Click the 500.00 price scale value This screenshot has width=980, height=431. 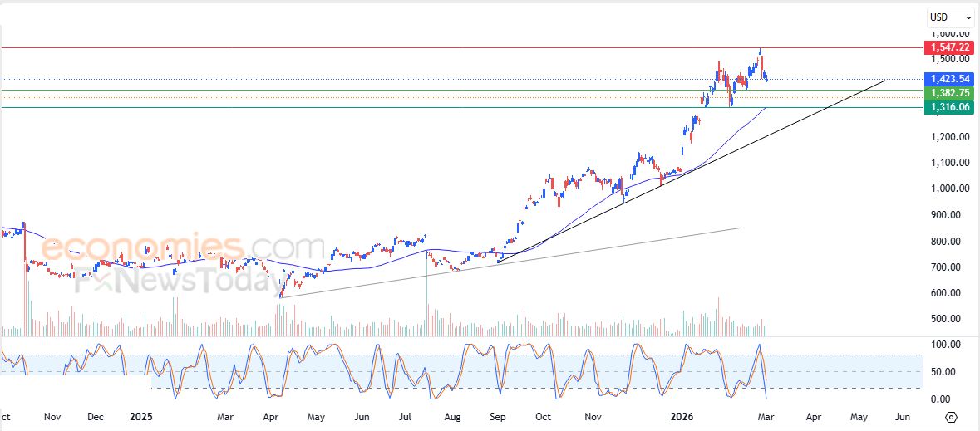click(x=948, y=319)
